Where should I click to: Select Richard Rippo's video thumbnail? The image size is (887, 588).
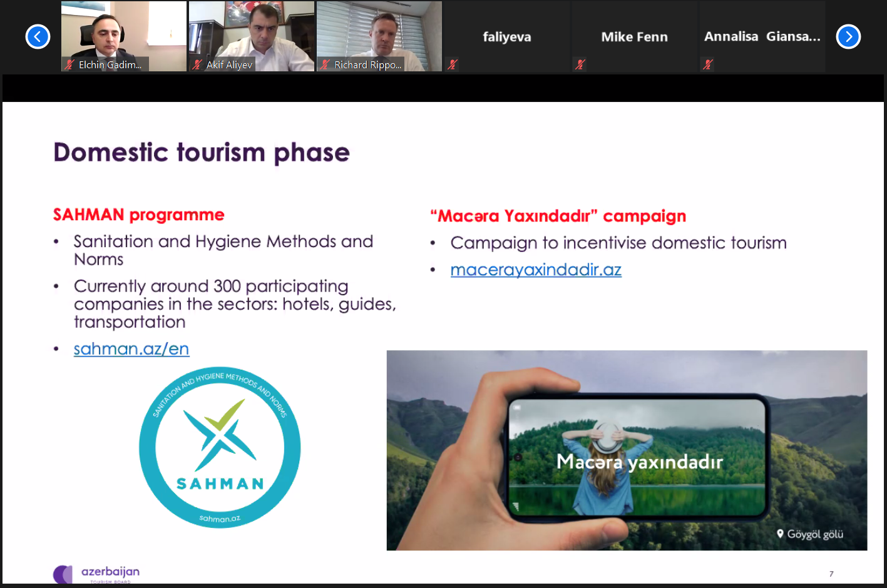click(379, 36)
